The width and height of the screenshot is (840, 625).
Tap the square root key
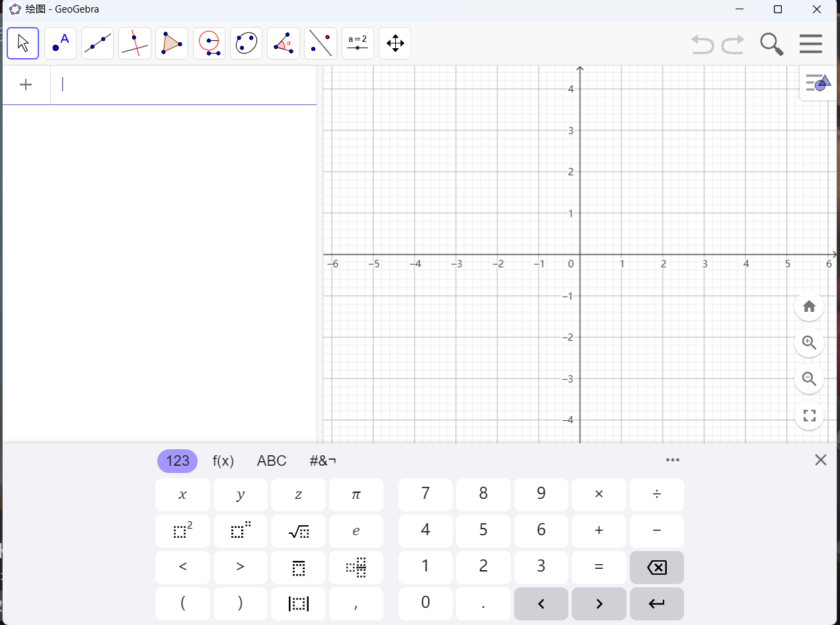point(298,531)
